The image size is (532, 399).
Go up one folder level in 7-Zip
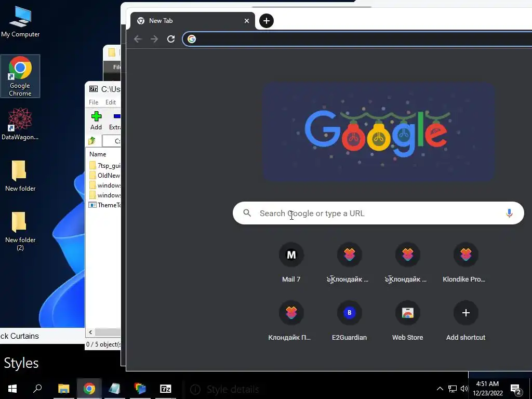(x=92, y=141)
